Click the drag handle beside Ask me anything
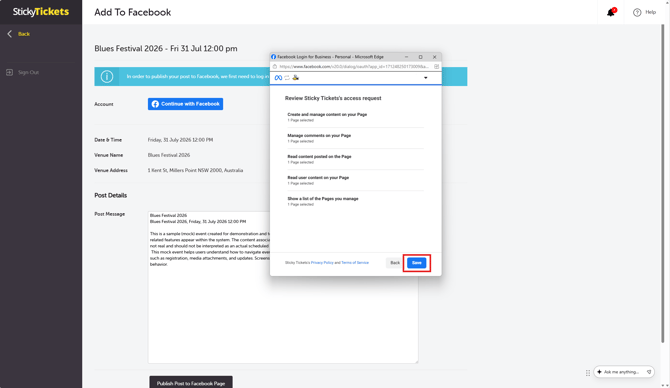Screen dimensions: 670x388 tap(588, 373)
